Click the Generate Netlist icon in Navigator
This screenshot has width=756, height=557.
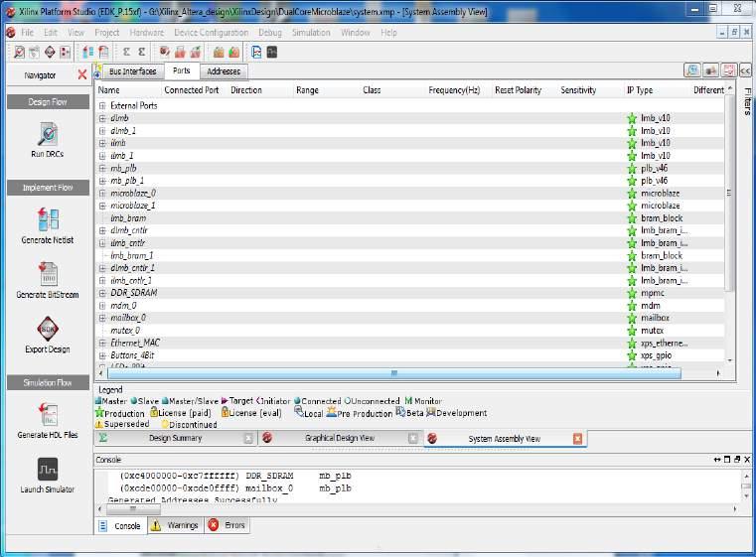click(48, 219)
